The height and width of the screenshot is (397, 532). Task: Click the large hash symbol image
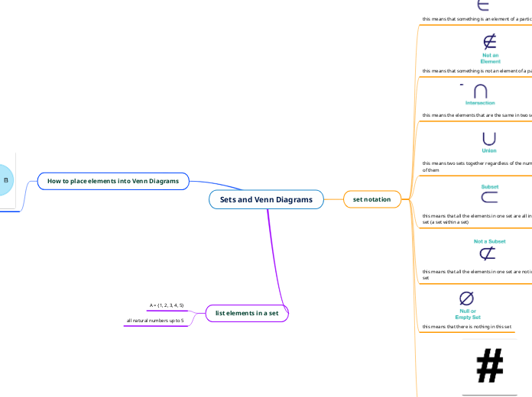(x=490, y=366)
